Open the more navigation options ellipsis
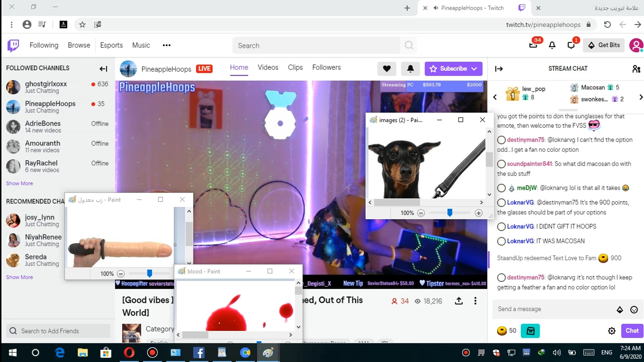 click(166, 45)
